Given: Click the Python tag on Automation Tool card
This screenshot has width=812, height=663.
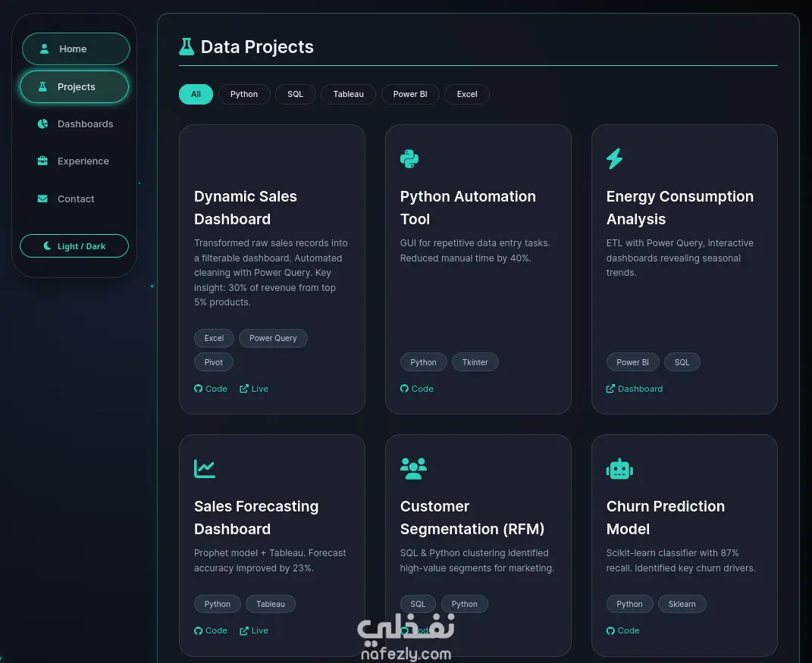Looking at the screenshot, I should pyautogui.click(x=423, y=362).
